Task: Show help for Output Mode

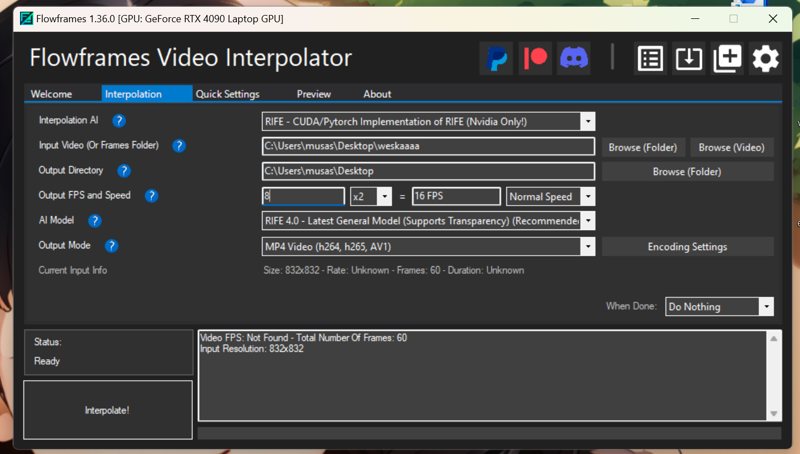Action: (x=111, y=246)
